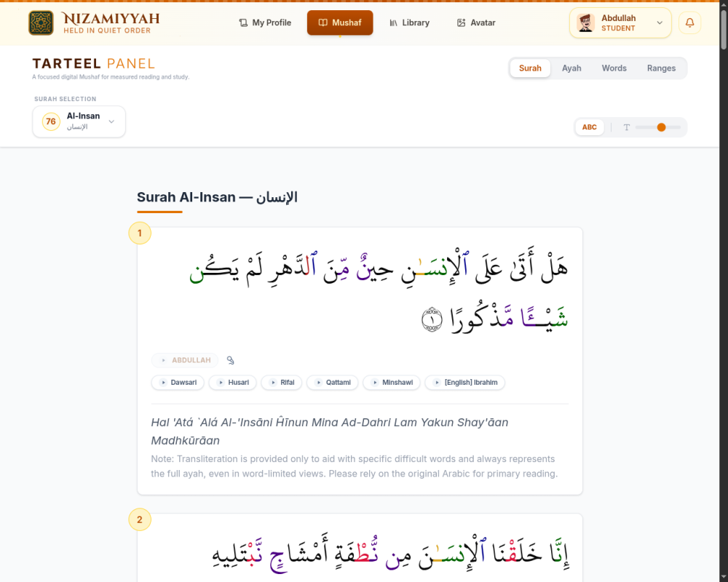Click the ayah 1 number badge

[140, 233]
